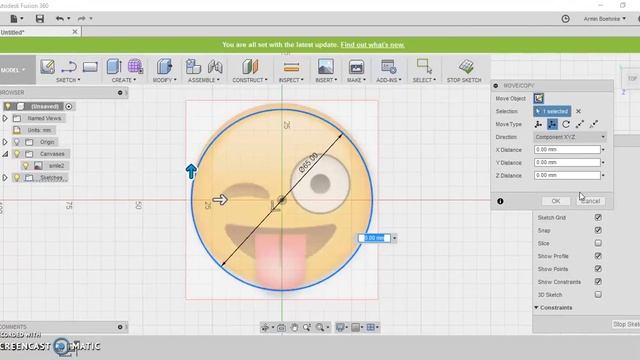Screen dimensions: 640x360
Task: Collapse the Canvases tree node
Action: click(5, 154)
